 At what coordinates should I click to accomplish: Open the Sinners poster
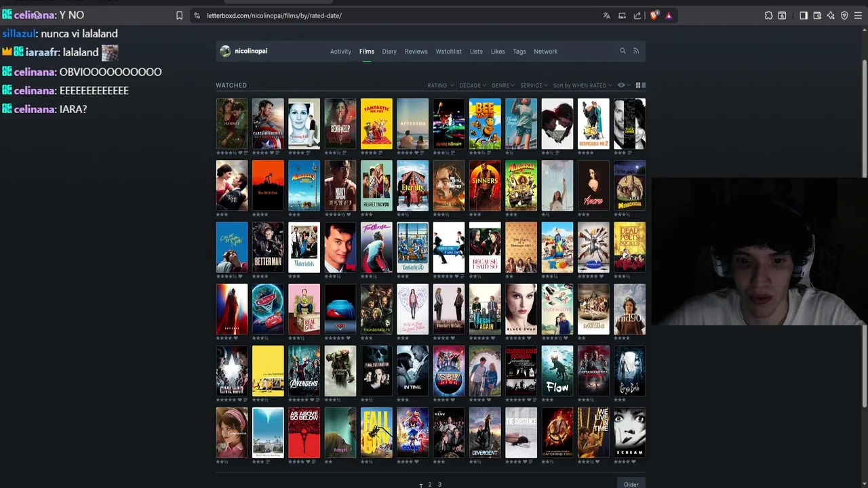point(485,186)
